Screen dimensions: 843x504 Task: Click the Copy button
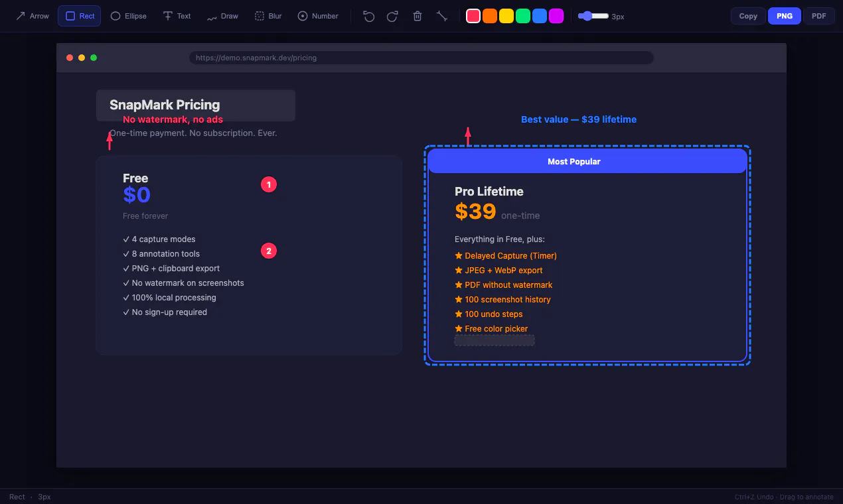[748, 16]
